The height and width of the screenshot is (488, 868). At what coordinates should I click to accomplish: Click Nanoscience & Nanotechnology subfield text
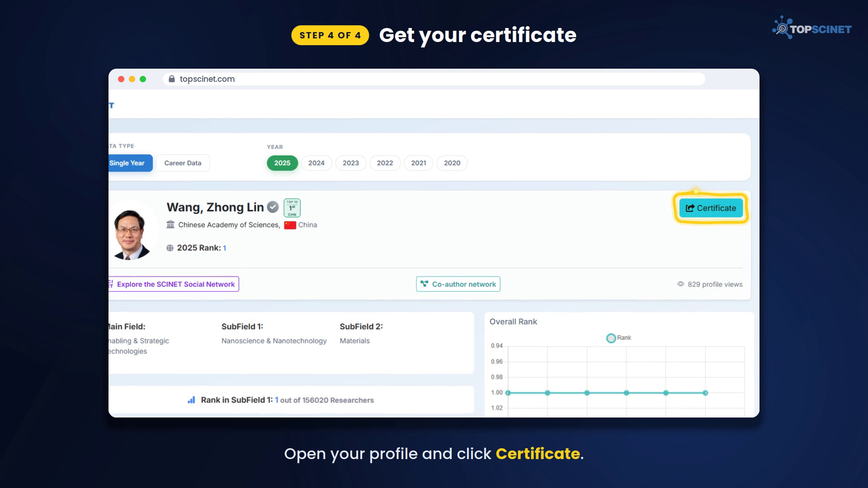(274, 341)
